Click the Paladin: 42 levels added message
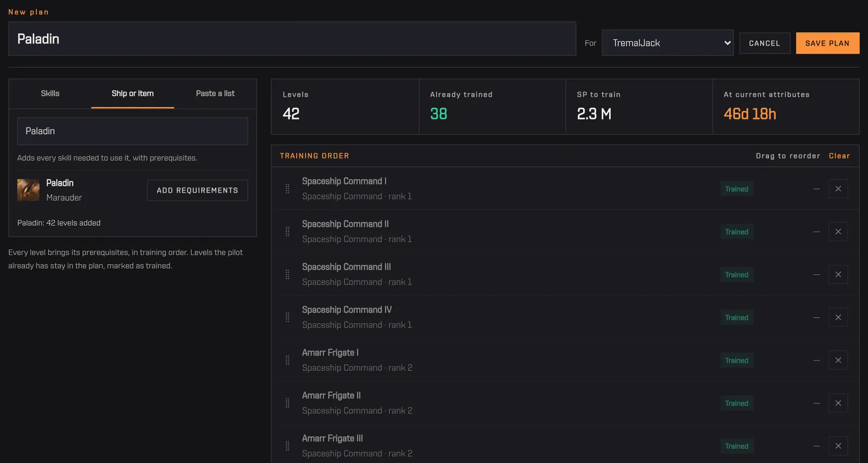Image resolution: width=868 pixels, height=463 pixels. click(x=59, y=223)
